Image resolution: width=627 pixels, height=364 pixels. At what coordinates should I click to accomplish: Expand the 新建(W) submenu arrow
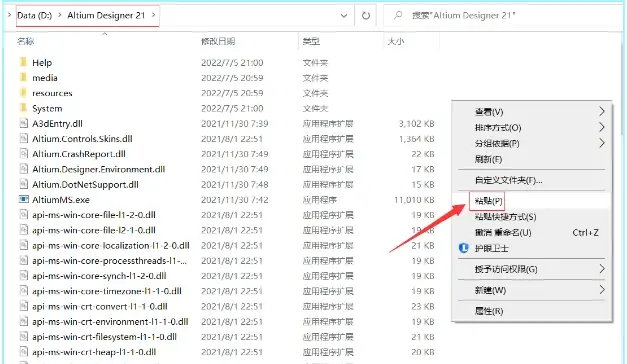point(601,290)
